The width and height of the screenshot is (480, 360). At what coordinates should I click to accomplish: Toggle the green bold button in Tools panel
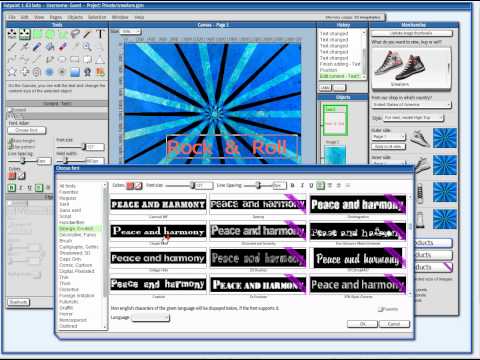coord(11,188)
